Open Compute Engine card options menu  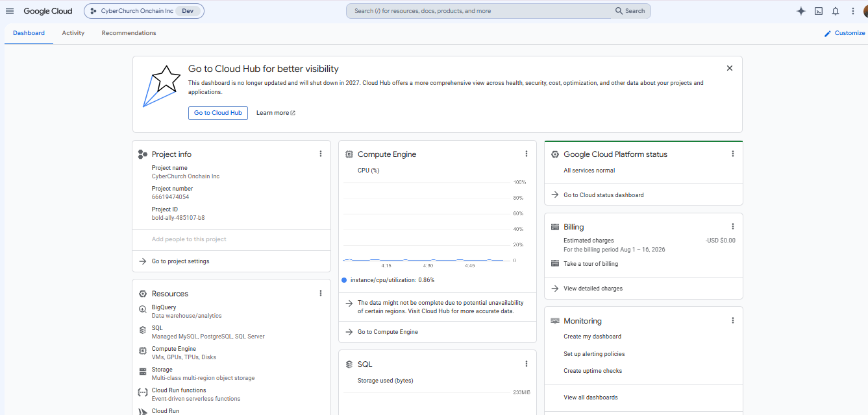coord(527,154)
